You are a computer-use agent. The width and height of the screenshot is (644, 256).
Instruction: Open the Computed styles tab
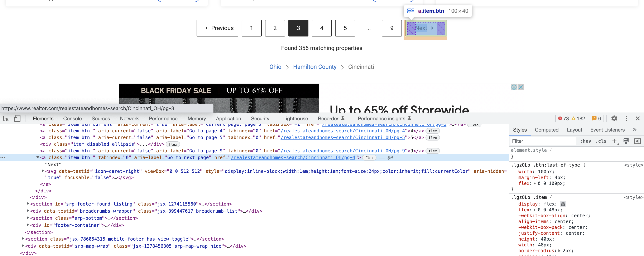coord(547,130)
